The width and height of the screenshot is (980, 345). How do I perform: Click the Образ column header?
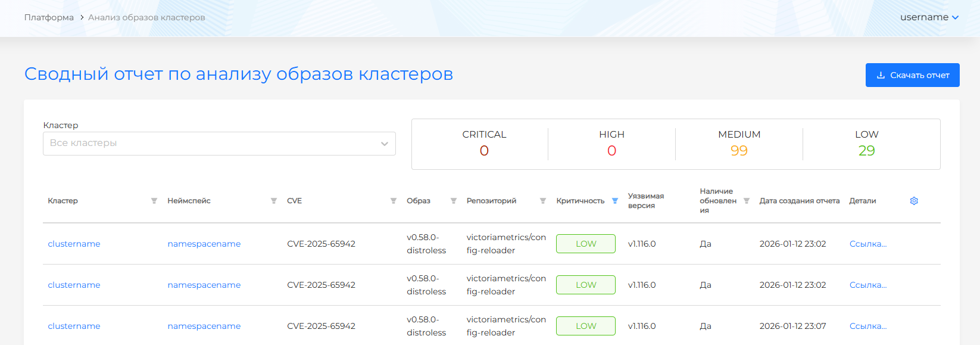coord(419,201)
